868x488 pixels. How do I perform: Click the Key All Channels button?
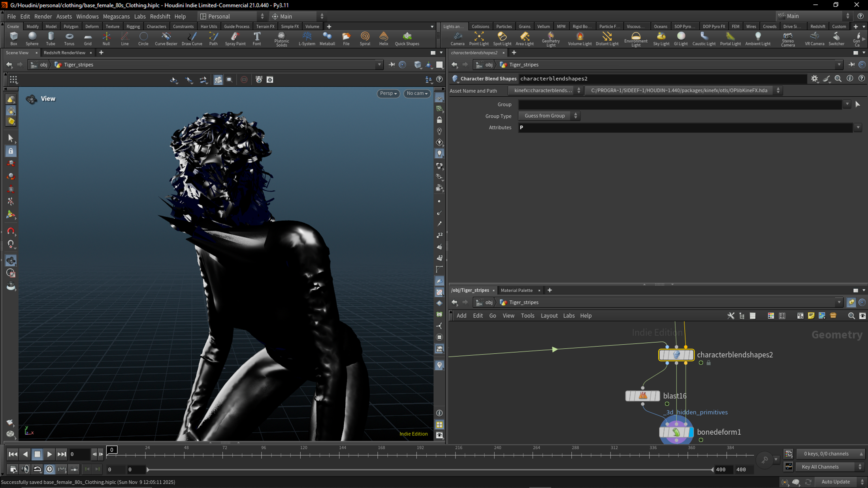820,467
